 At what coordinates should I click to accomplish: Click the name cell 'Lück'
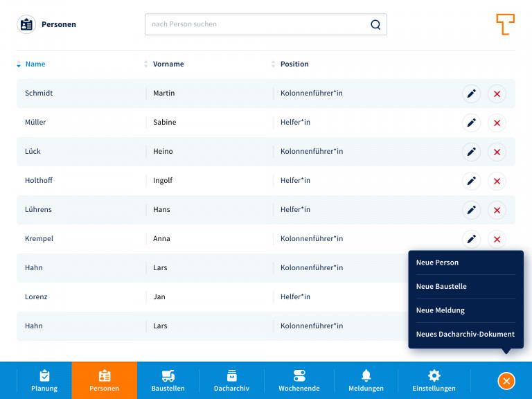[33, 151]
